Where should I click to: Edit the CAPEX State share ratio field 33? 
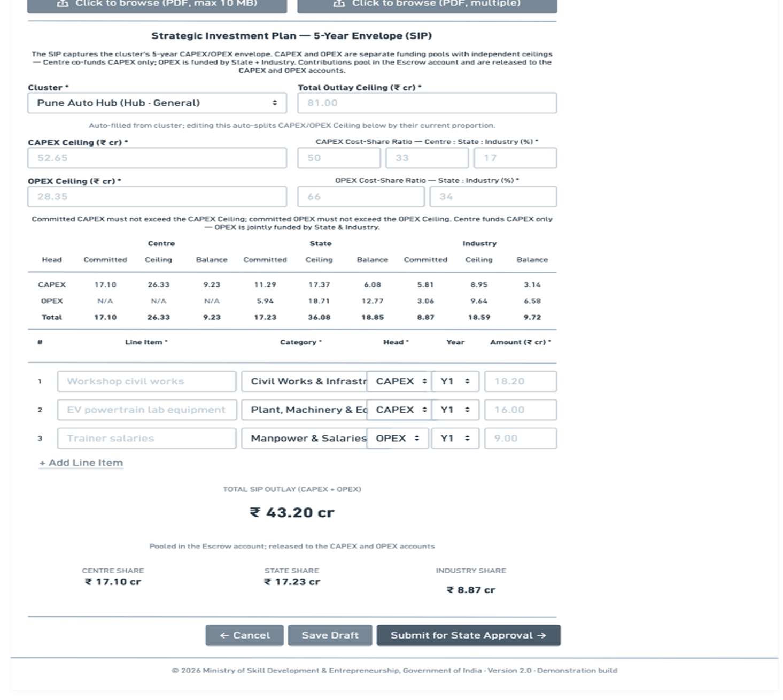click(427, 158)
